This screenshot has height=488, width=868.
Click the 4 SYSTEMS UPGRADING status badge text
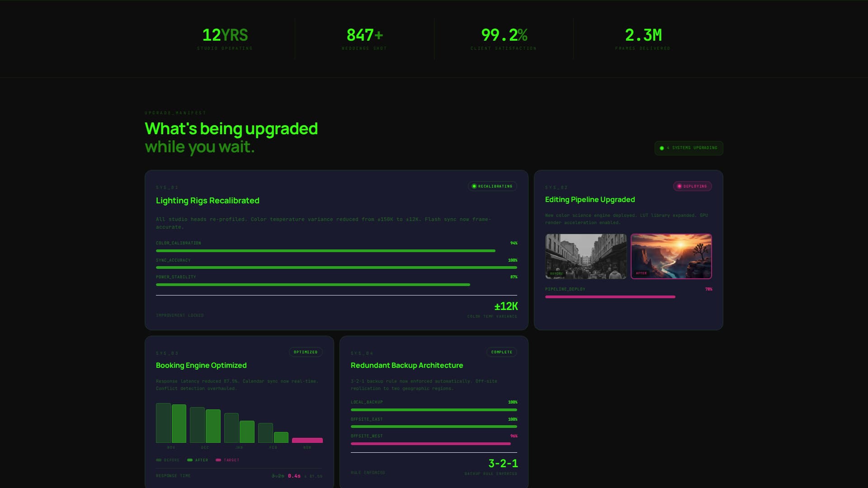pyautogui.click(x=692, y=148)
